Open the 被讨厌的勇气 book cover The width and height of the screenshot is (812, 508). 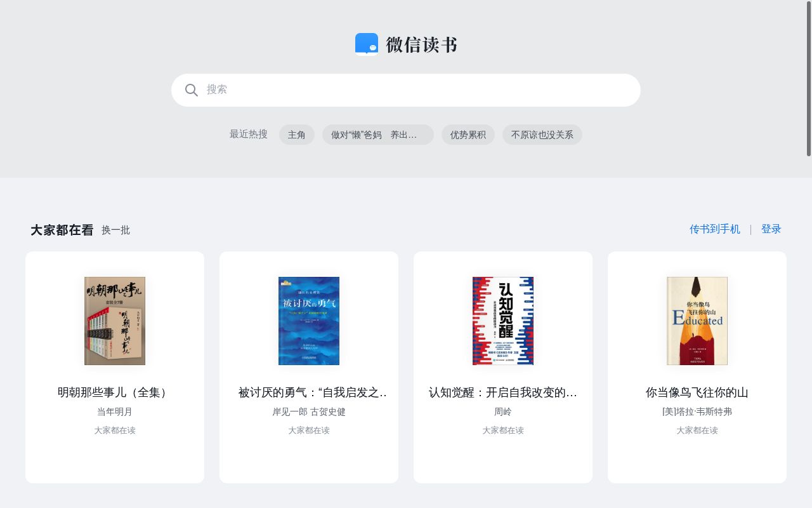point(309,321)
